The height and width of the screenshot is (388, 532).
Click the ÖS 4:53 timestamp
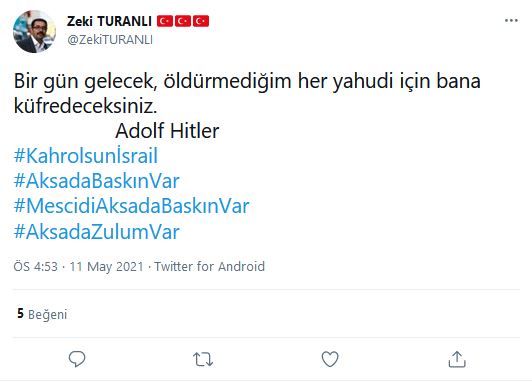[x=36, y=267]
